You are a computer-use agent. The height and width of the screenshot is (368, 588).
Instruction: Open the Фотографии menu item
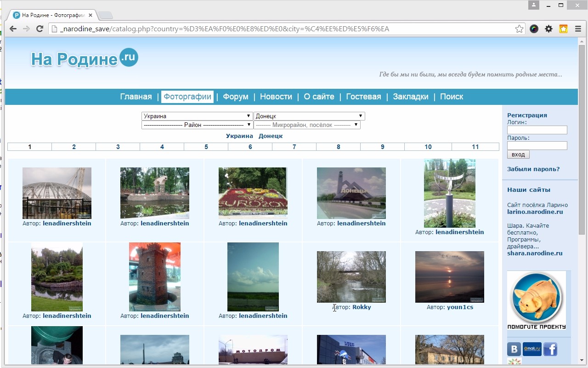pyautogui.click(x=187, y=97)
